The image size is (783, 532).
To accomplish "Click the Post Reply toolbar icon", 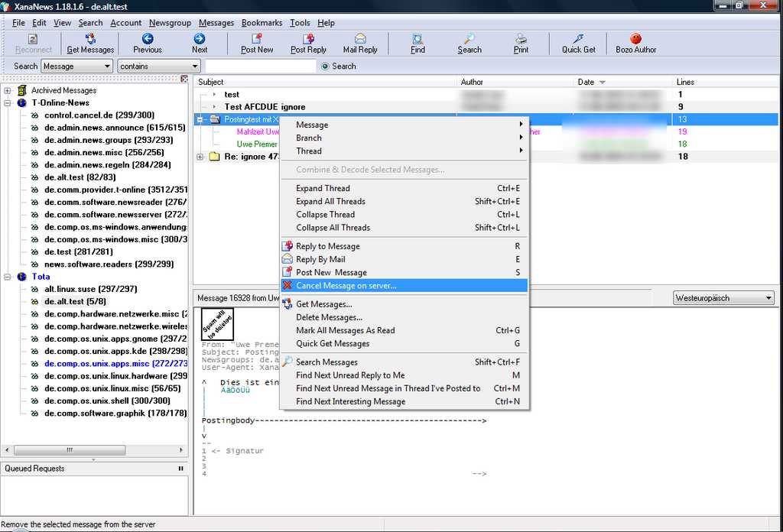I will (308, 39).
